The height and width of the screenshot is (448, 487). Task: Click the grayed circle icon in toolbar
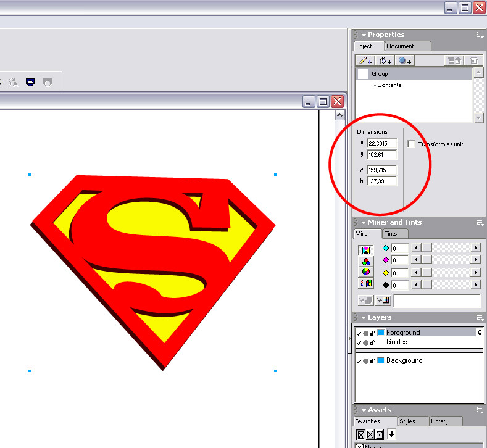click(48, 82)
